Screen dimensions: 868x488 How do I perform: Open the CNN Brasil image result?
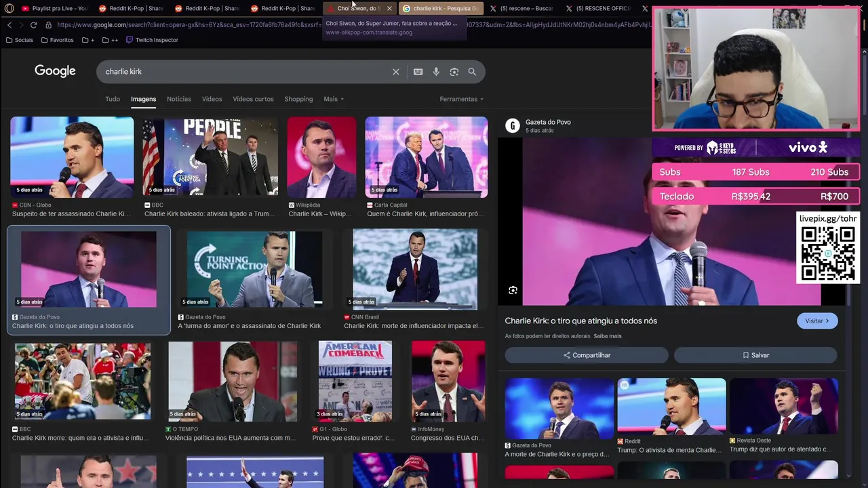(x=415, y=269)
